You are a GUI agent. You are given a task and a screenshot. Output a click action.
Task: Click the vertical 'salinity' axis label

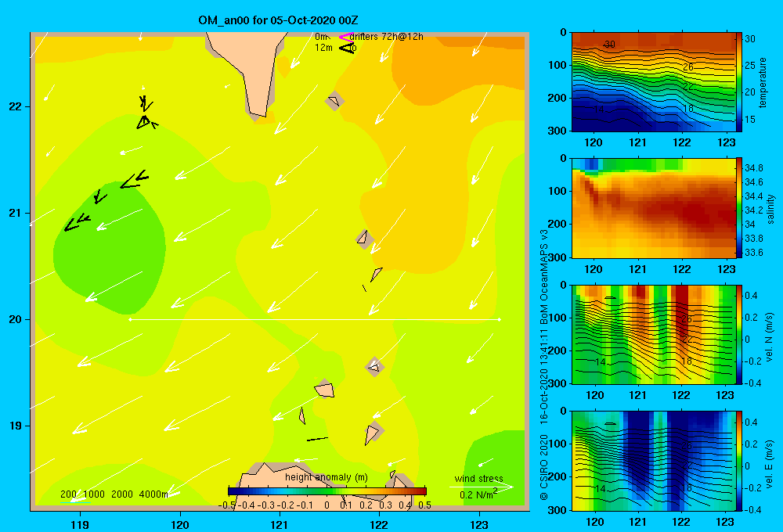(770, 209)
